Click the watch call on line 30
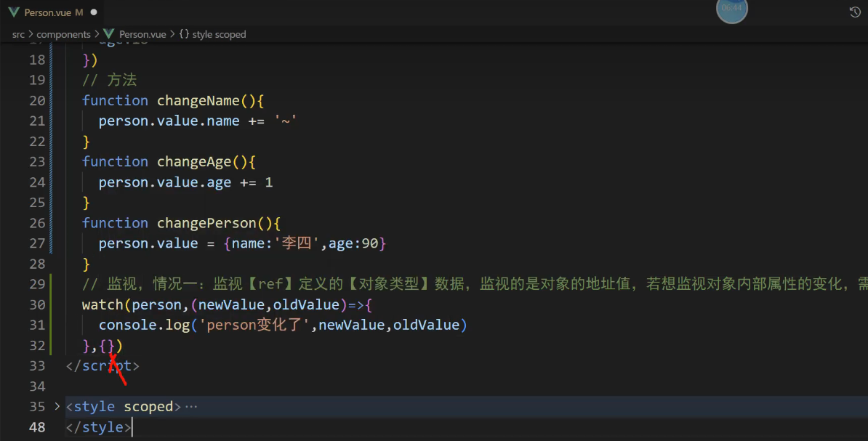This screenshot has width=868, height=441. coord(103,305)
